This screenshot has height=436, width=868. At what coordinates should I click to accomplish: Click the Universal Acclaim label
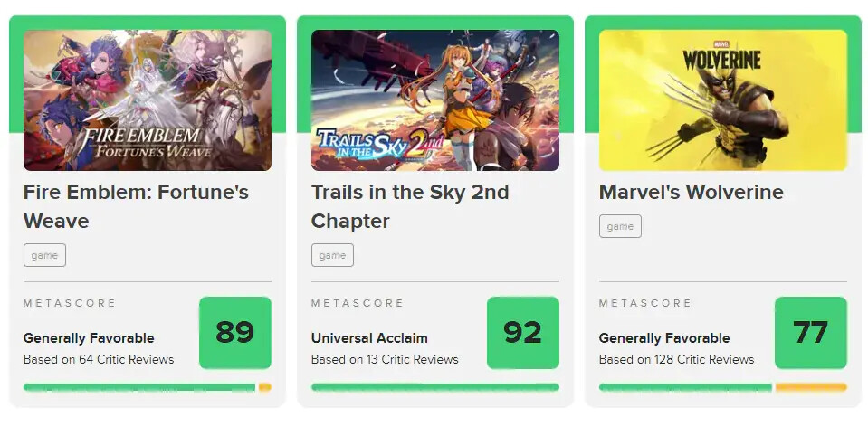point(369,338)
